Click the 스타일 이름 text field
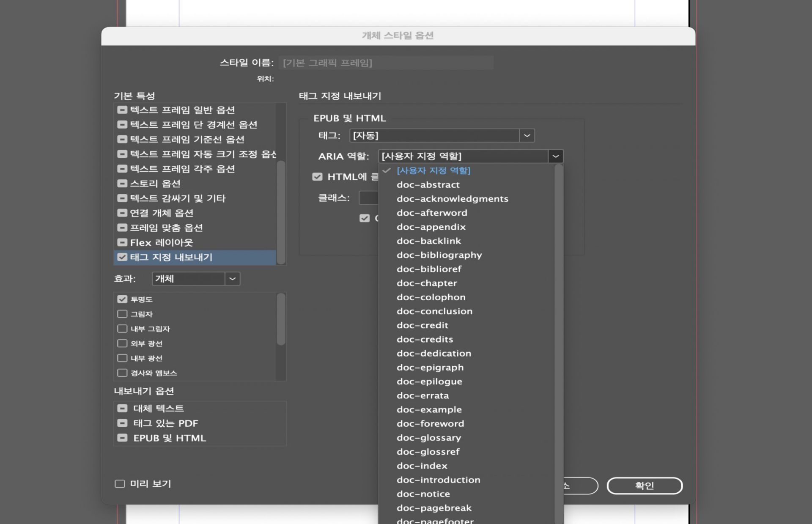 point(385,63)
